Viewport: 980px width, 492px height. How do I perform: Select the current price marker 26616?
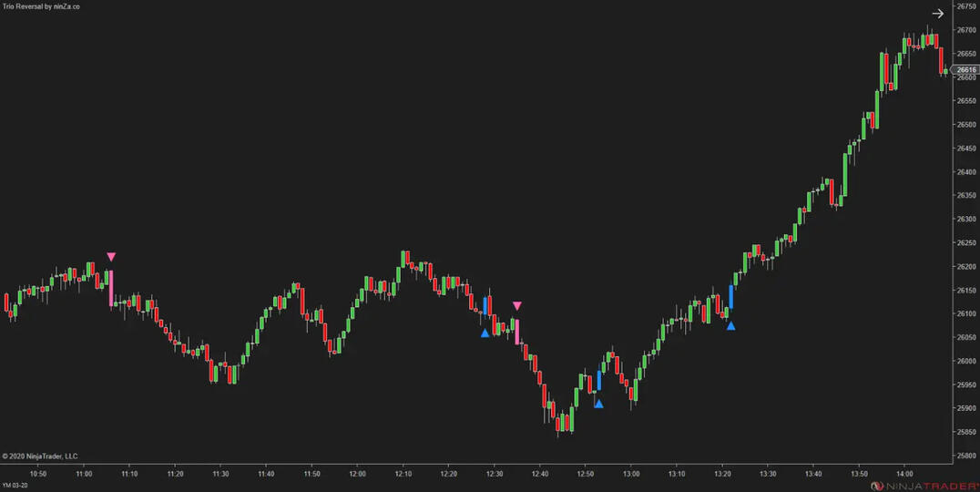click(x=965, y=70)
